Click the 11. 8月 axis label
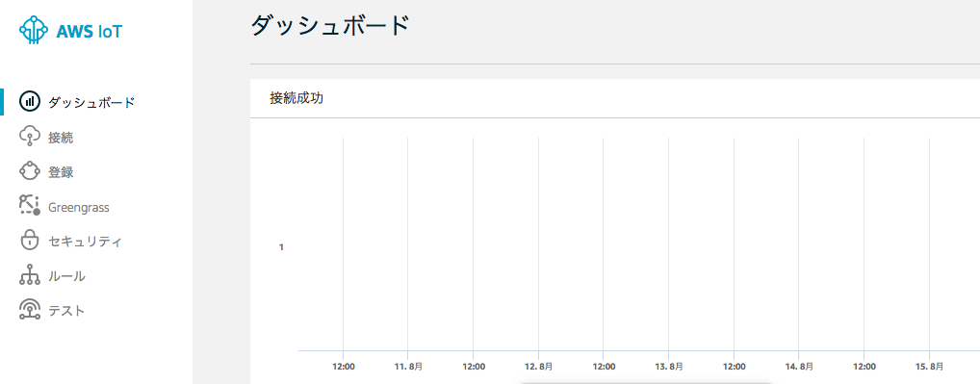Viewport: 980px width, 384px height. point(408,367)
